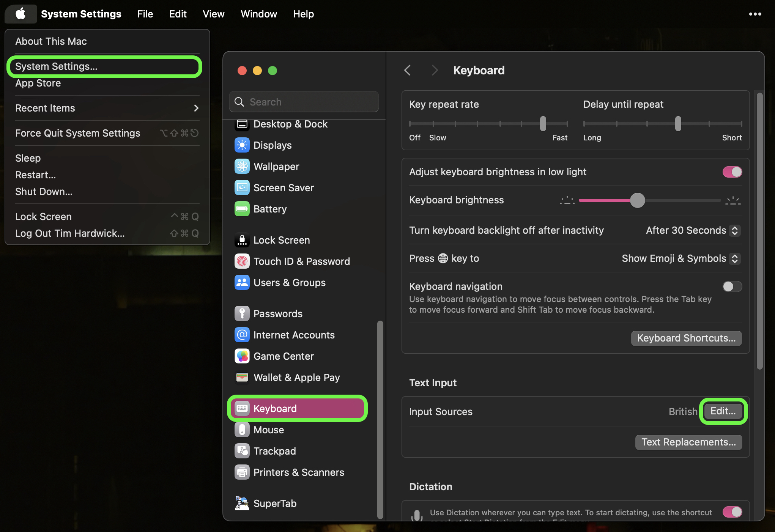775x532 pixels.
Task: Open the backlight inactivity timeout dropdown
Action: tap(693, 230)
